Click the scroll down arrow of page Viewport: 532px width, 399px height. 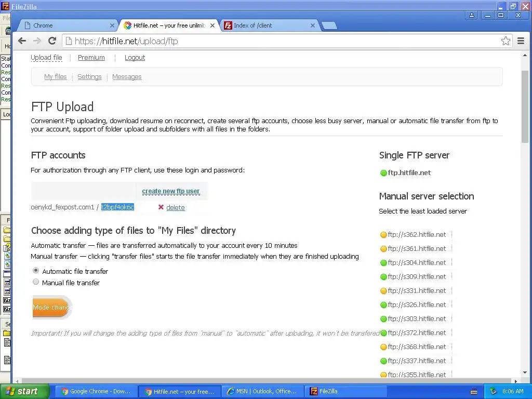pos(525,373)
